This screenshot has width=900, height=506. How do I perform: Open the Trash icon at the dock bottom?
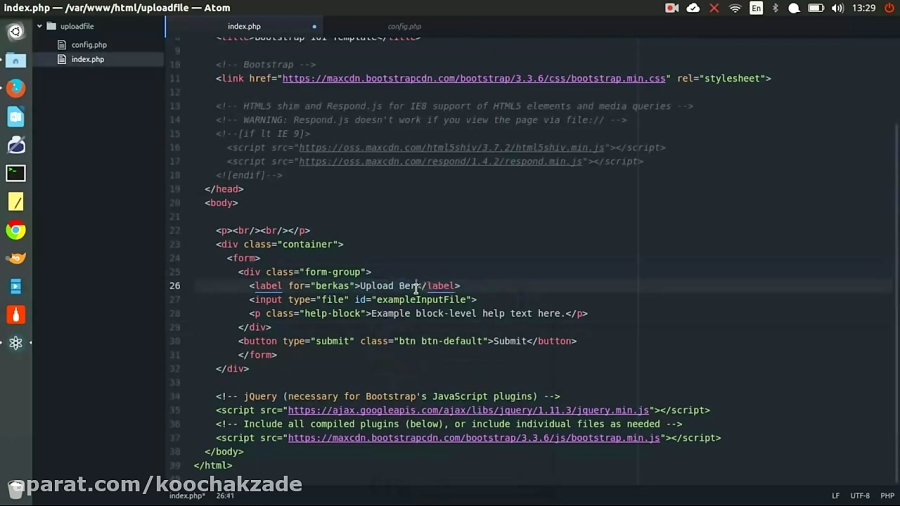(x=15, y=489)
